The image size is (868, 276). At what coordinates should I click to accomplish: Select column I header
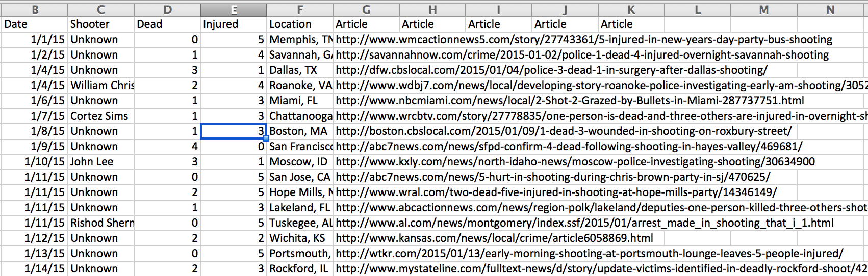(x=499, y=10)
